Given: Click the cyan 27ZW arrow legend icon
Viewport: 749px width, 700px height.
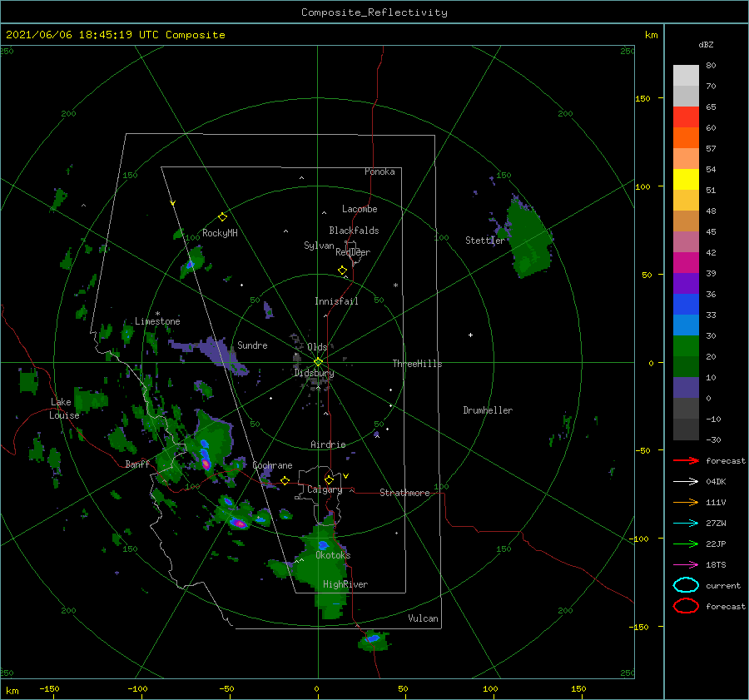Looking at the screenshot, I should tap(686, 524).
